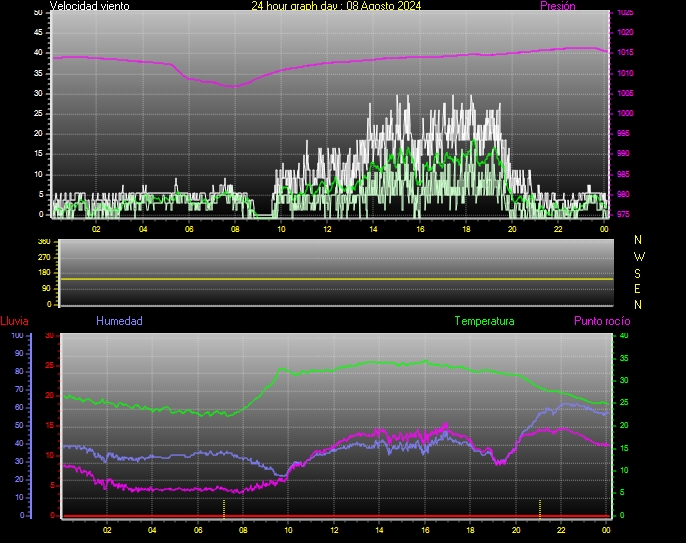Click the 270 wind direction axis value
This screenshot has height=543, width=686.
coord(44,257)
